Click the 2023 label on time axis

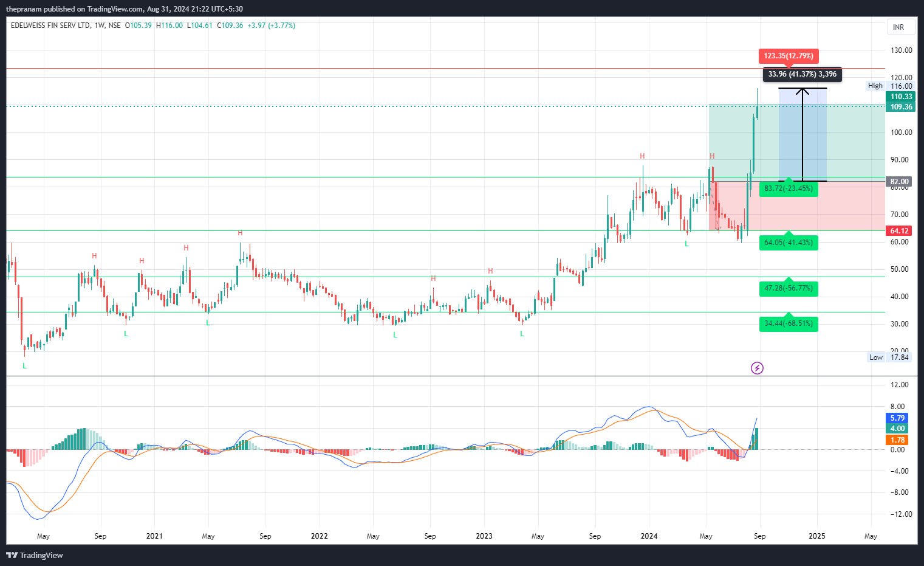point(484,536)
